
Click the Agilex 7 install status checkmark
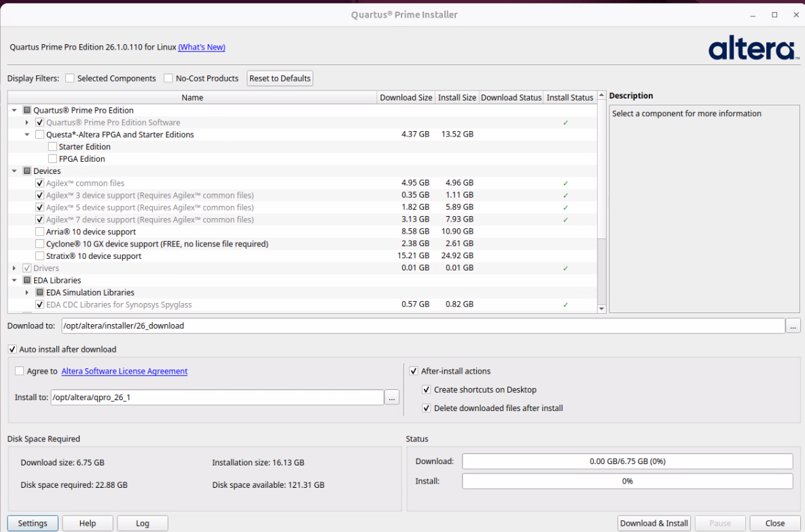[x=565, y=219]
